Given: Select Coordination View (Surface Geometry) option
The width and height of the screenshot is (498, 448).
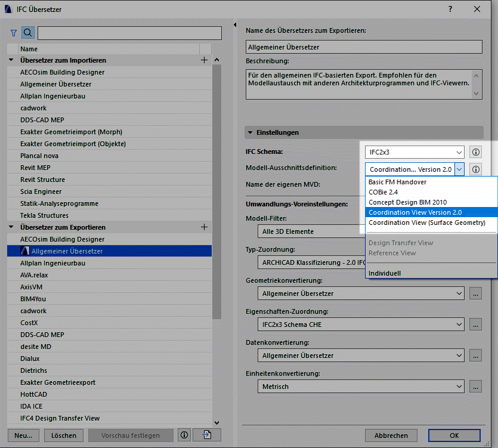Looking at the screenshot, I should coord(431,223).
